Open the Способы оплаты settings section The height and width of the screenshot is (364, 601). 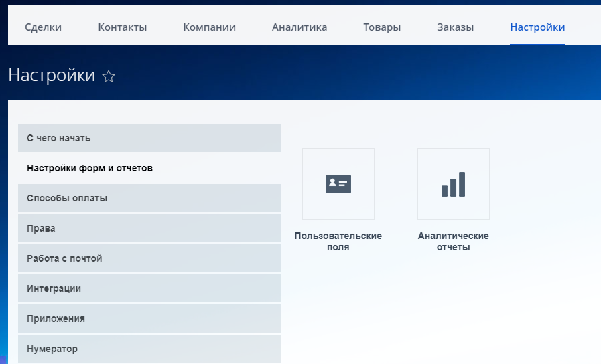point(149,198)
